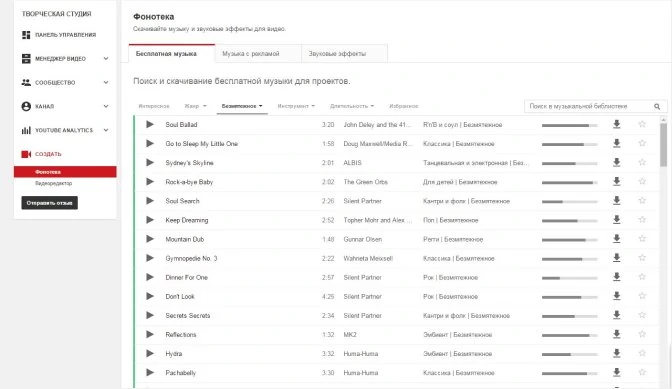This screenshot has height=389, width=672.
Task: Download the Rock-a-bye Baby track
Action: (616, 182)
